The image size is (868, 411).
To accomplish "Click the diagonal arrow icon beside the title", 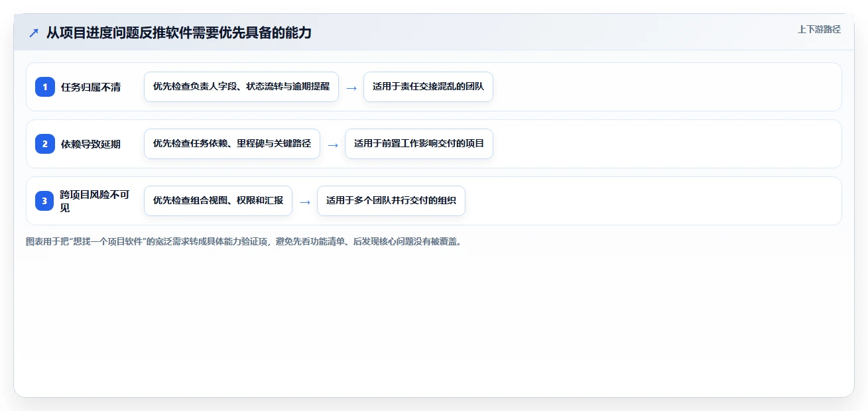I will tap(34, 32).
